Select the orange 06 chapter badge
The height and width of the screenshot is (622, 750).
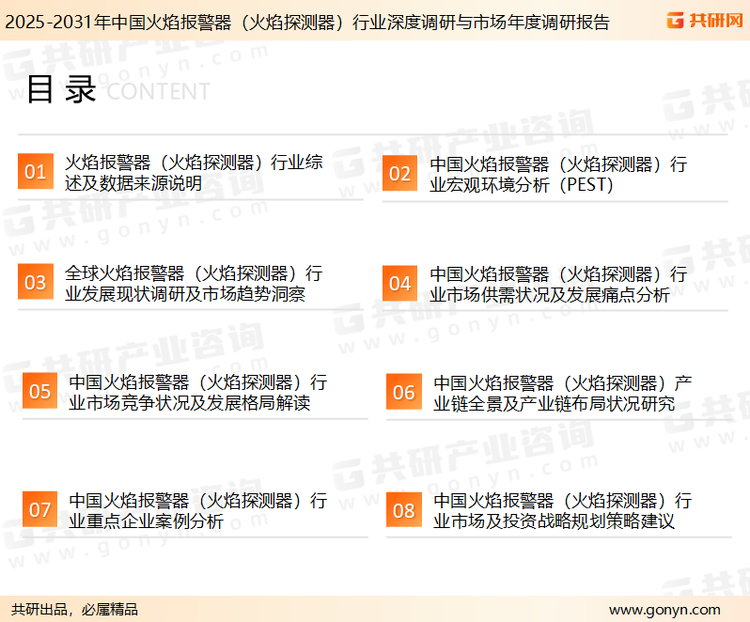pos(404,392)
